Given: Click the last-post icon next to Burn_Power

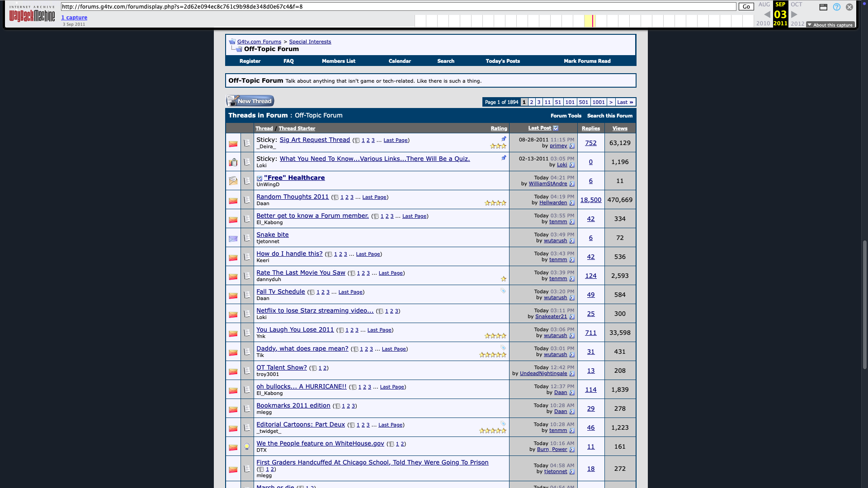Looking at the screenshot, I should [572, 450].
